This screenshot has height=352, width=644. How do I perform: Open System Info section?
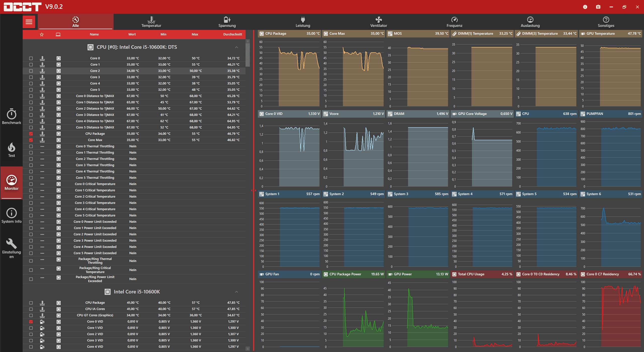click(12, 215)
